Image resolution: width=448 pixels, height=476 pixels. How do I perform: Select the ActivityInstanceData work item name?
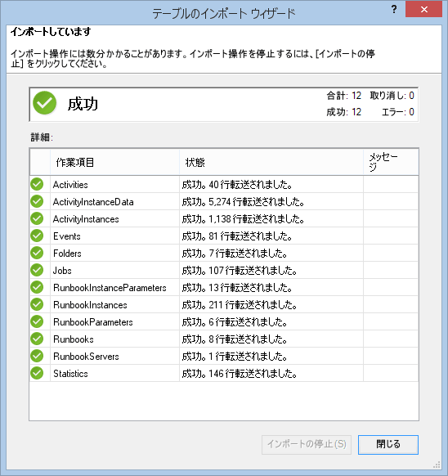click(93, 202)
